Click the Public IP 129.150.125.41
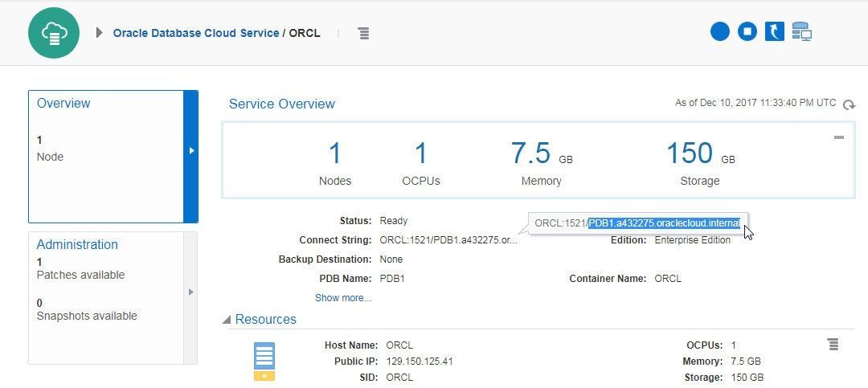868x388 pixels. pos(420,361)
